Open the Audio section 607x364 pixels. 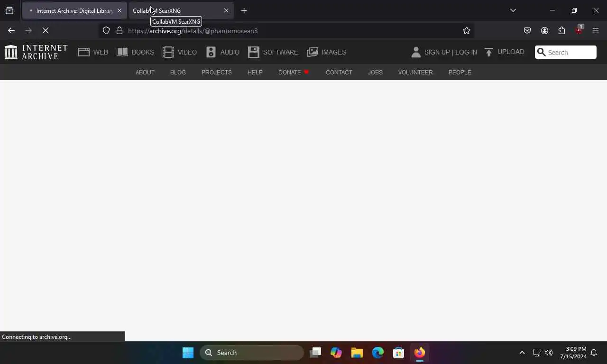(223, 52)
